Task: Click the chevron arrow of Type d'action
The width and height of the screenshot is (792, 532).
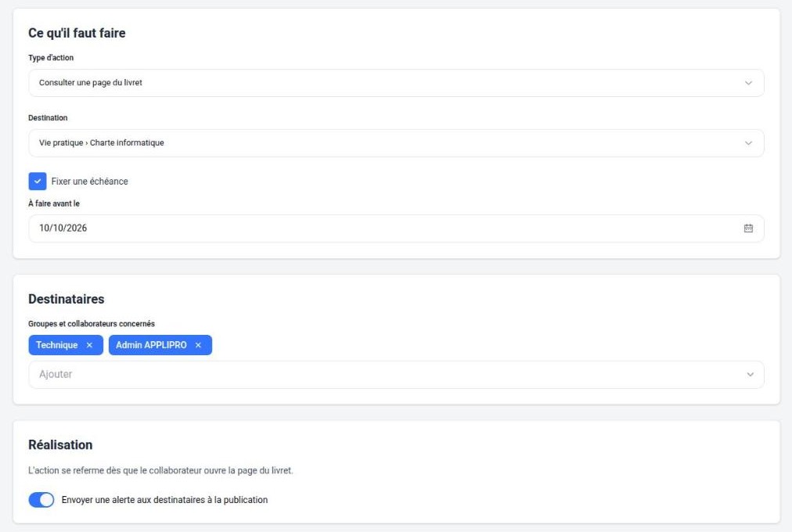Action: (748, 83)
